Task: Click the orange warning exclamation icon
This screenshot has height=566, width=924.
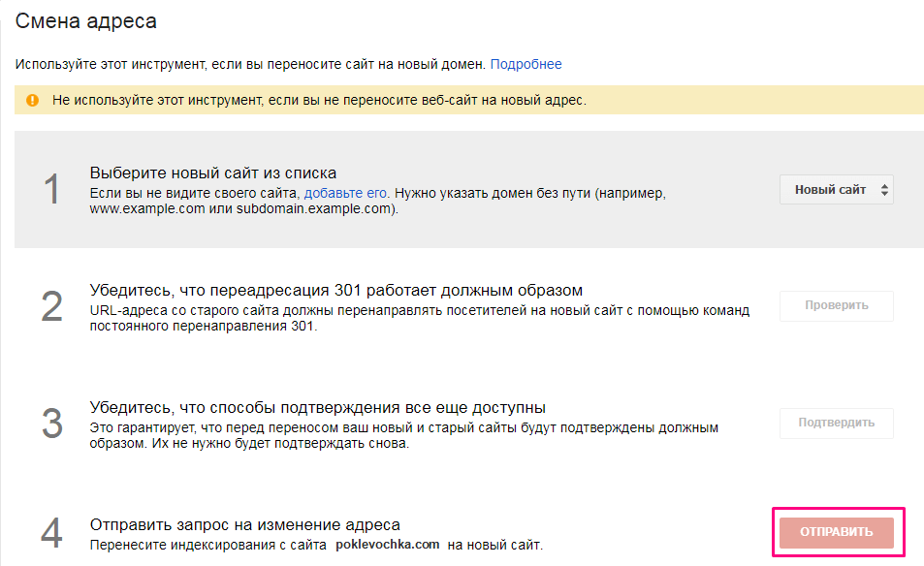Action: [33, 100]
